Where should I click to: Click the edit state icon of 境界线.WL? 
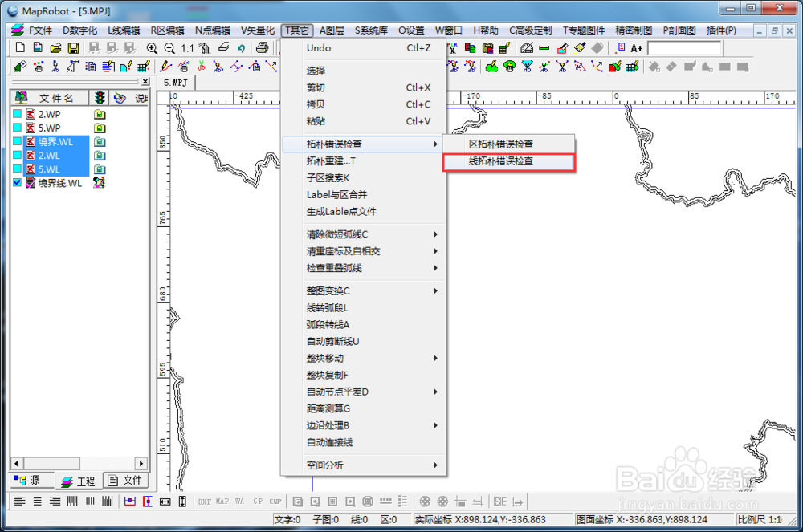pyautogui.click(x=100, y=183)
